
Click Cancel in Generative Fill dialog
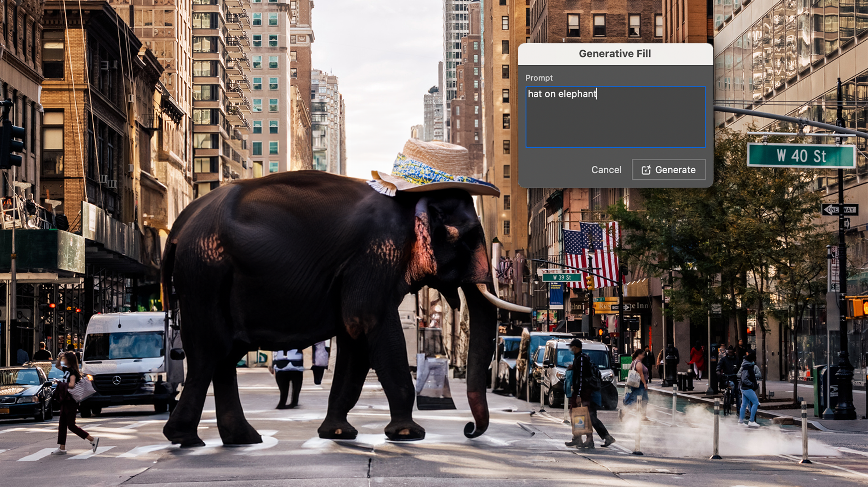[606, 170]
